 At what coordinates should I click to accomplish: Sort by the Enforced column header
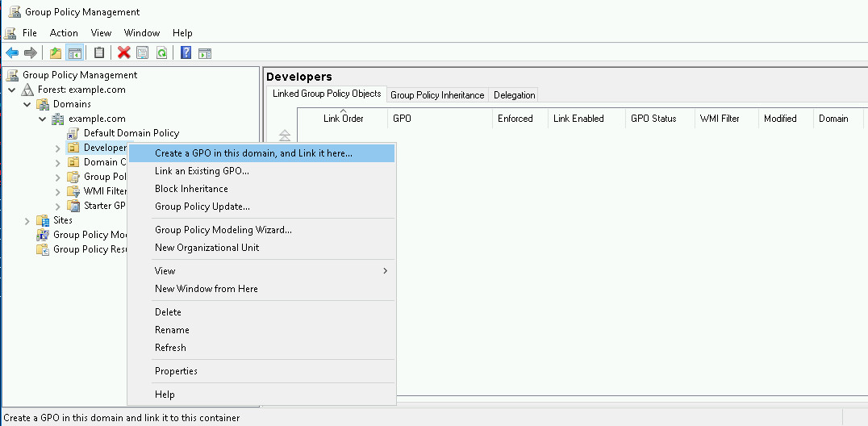point(520,118)
